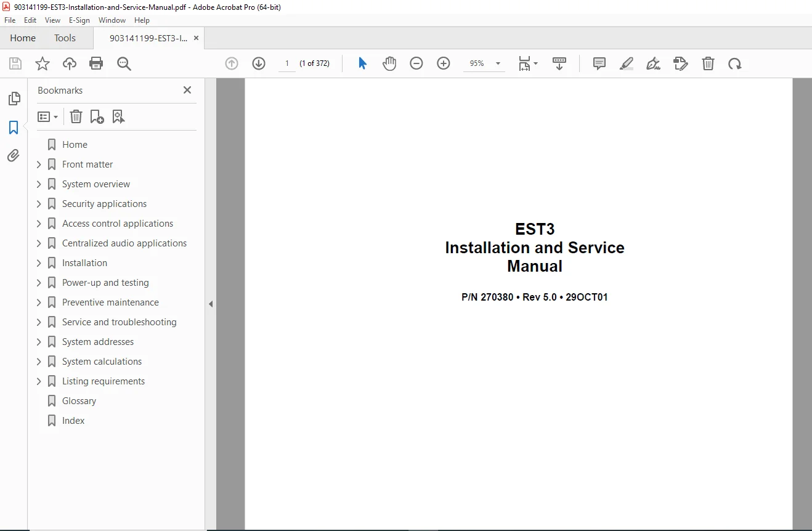Open the Fill and Sign pen tool
This screenshot has height=531, width=812.
point(653,63)
